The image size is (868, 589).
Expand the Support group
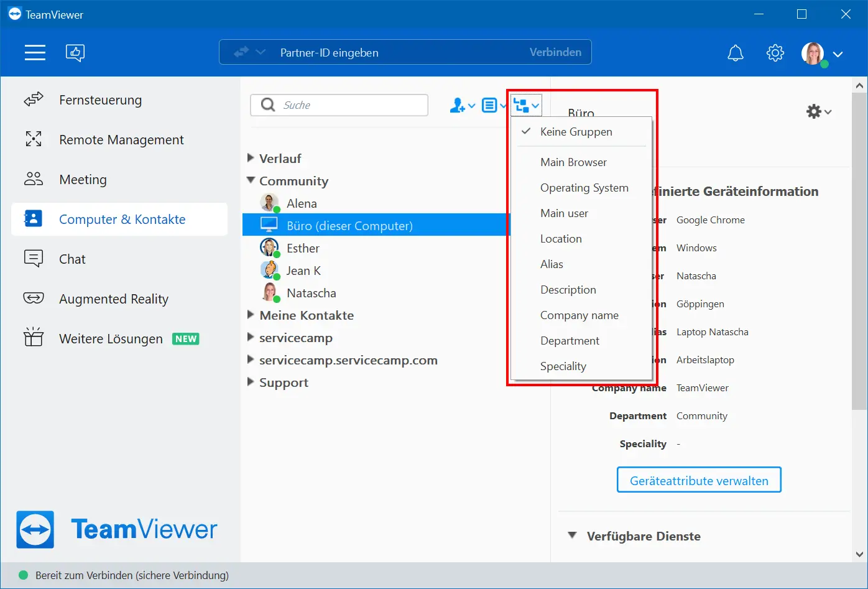coord(251,382)
